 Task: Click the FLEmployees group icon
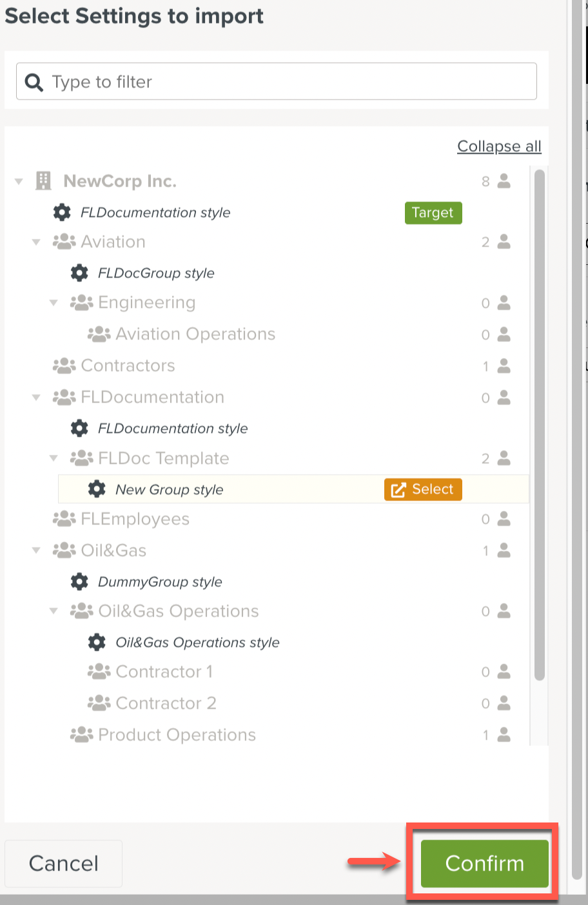(x=64, y=519)
